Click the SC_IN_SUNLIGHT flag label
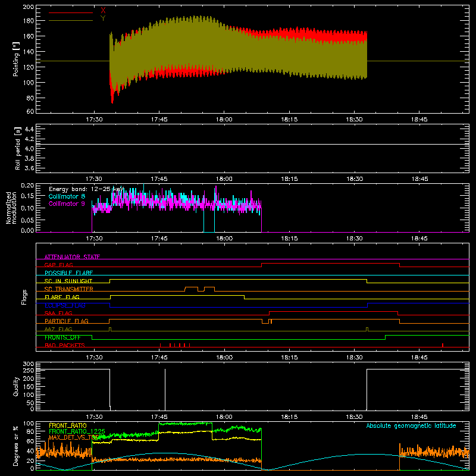Screen dimensions: 476x476 pos(68,281)
